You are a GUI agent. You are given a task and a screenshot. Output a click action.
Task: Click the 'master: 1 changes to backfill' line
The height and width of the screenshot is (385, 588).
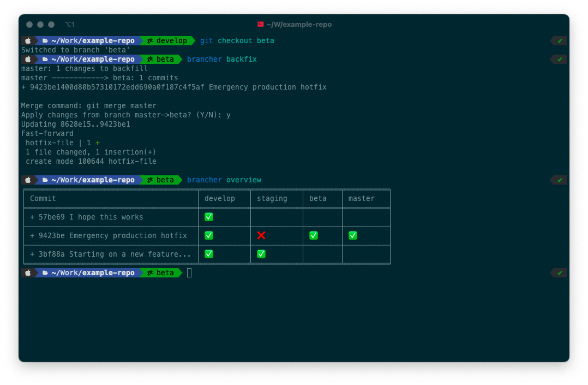85,68
